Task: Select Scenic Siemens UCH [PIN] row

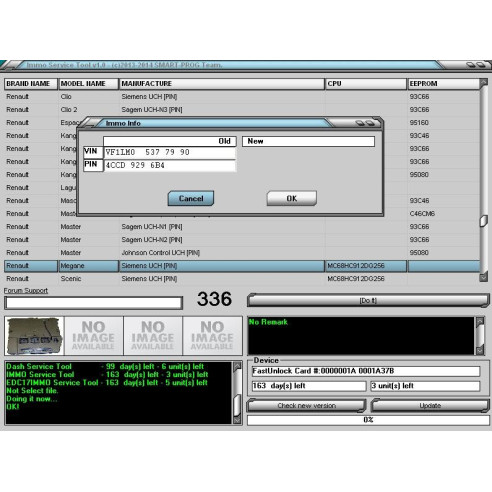Action: 242,279
